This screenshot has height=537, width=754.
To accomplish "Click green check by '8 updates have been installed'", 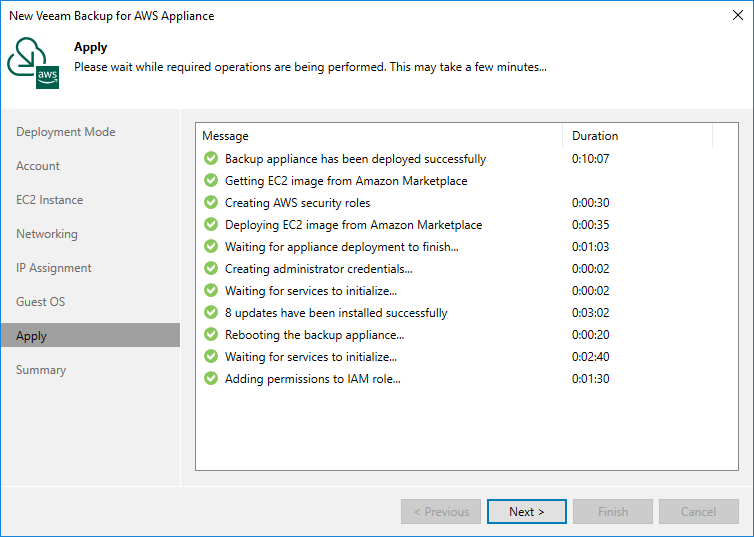I will coord(211,313).
